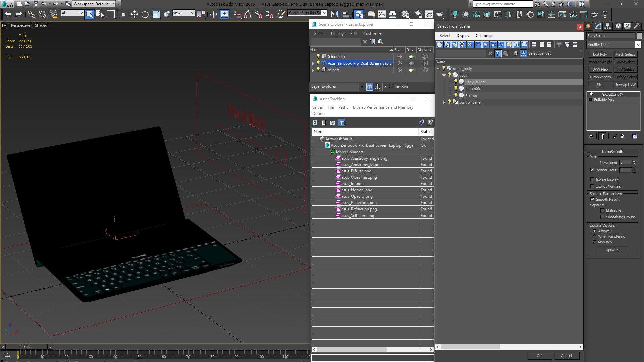Click Configure Modifier Sets icon
This screenshot has width=644, height=362.
coord(634,136)
